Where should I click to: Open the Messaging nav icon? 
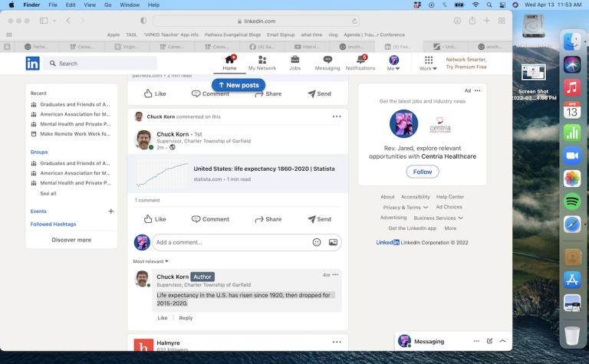[327, 63]
